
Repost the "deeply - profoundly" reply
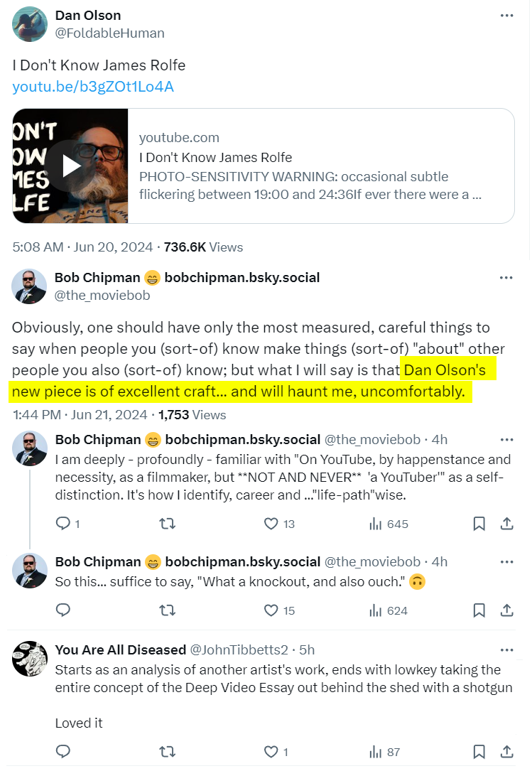click(167, 524)
